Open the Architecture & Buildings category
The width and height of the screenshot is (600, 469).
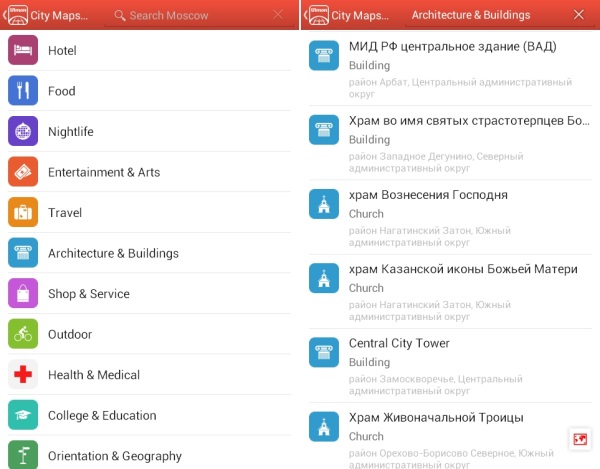113,253
